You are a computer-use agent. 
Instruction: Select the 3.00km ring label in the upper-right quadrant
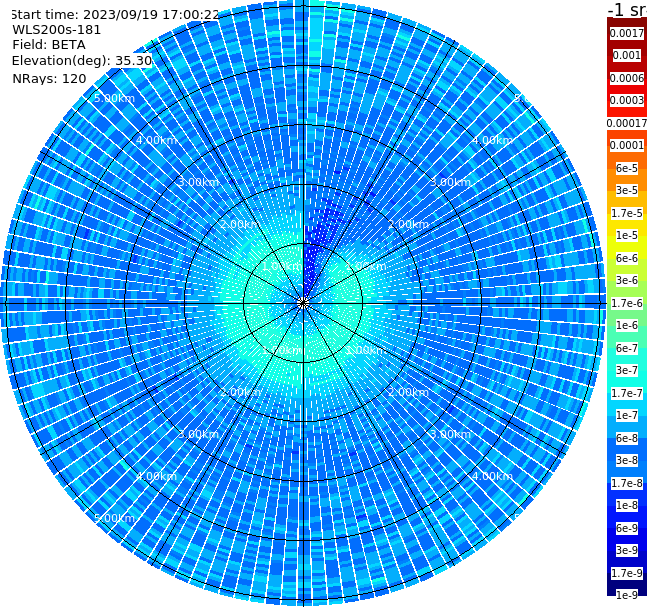(x=450, y=182)
